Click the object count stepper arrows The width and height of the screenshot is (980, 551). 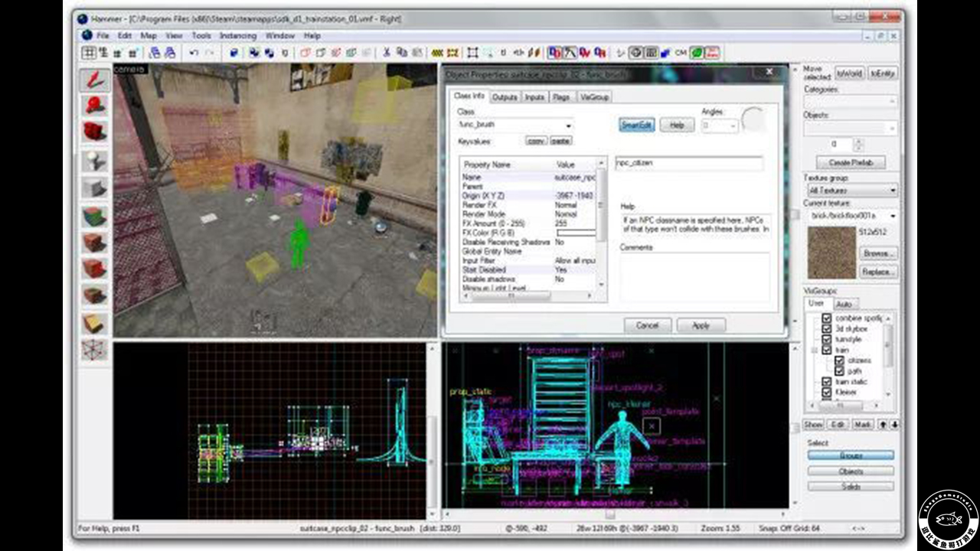(857, 144)
